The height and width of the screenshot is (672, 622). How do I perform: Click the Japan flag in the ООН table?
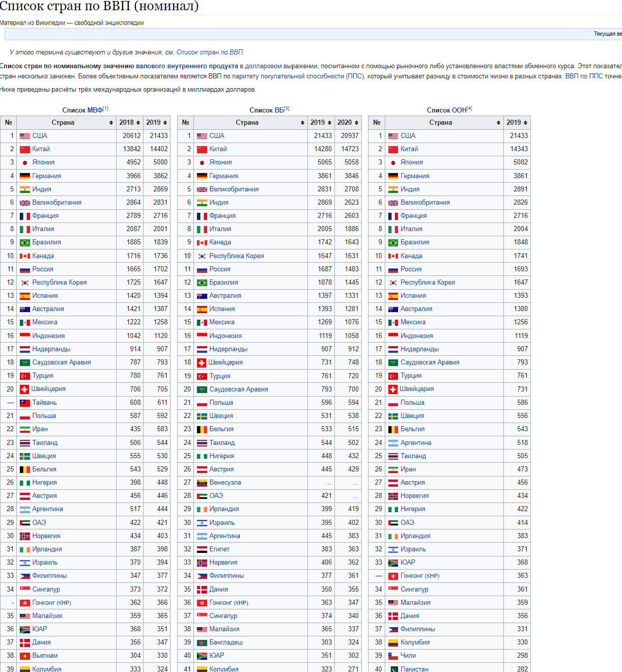pos(393,162)
